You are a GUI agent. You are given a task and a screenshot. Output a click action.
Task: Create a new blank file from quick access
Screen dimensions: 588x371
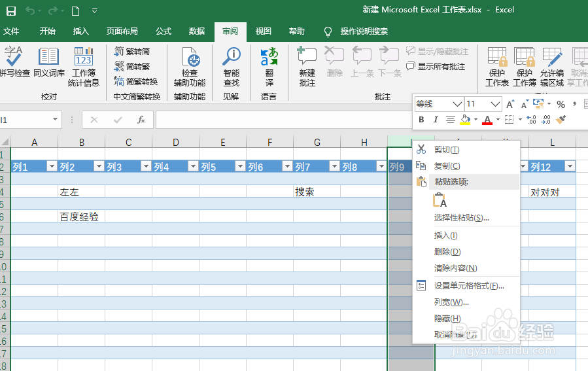(75, 11)
